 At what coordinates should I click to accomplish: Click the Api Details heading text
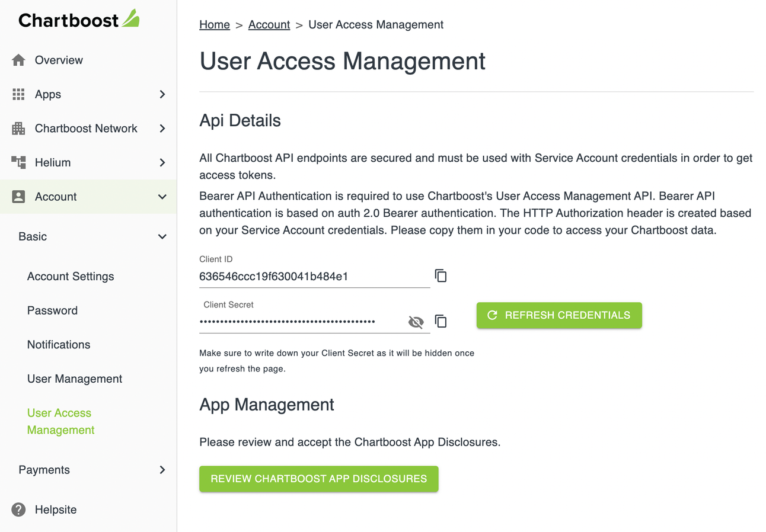pyautogui.click(x=240, y=121)
